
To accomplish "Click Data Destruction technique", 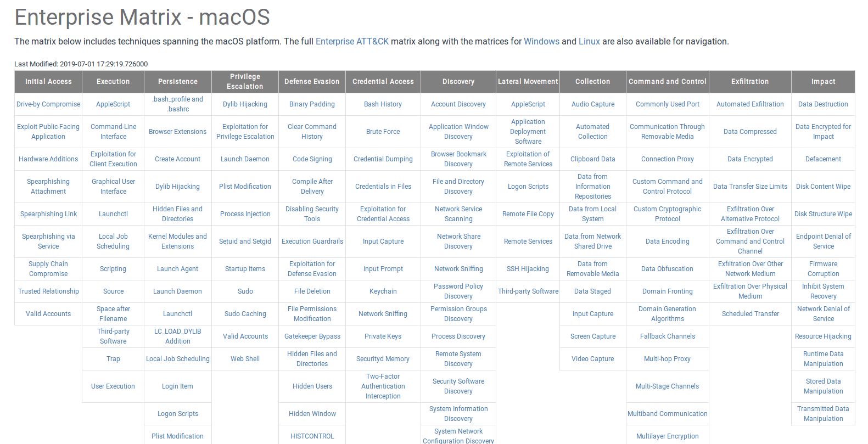I will click(x=824, y=104).
